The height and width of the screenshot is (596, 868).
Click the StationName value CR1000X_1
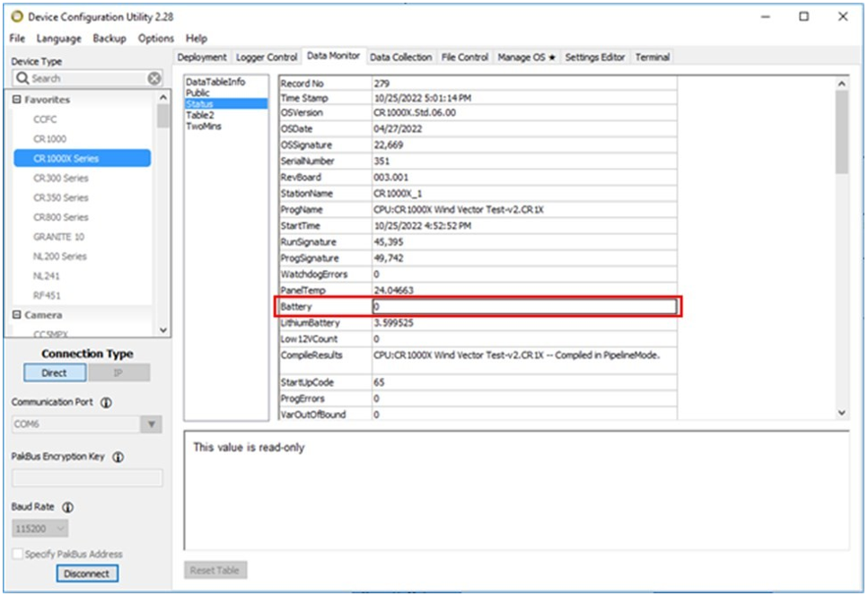(x=398, y=194)
